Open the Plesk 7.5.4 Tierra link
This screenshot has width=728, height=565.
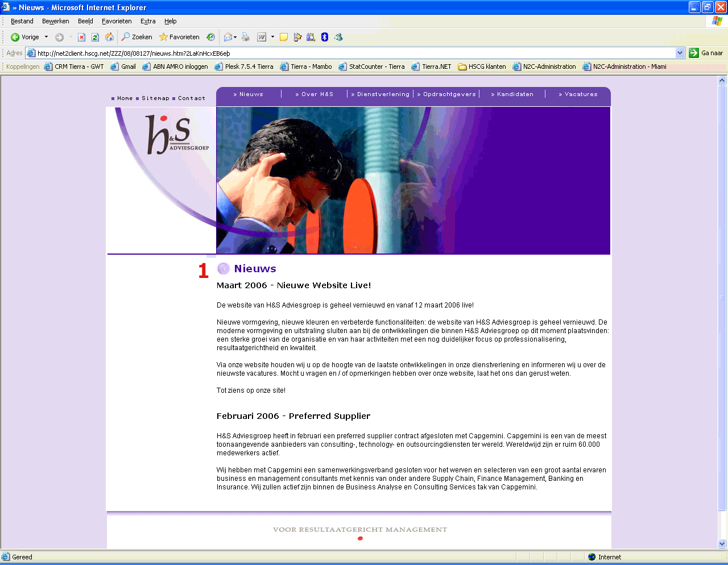244,67
